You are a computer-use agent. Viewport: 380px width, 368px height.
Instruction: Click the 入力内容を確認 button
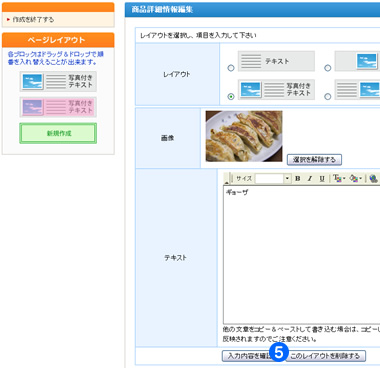[x=247, y=356]
